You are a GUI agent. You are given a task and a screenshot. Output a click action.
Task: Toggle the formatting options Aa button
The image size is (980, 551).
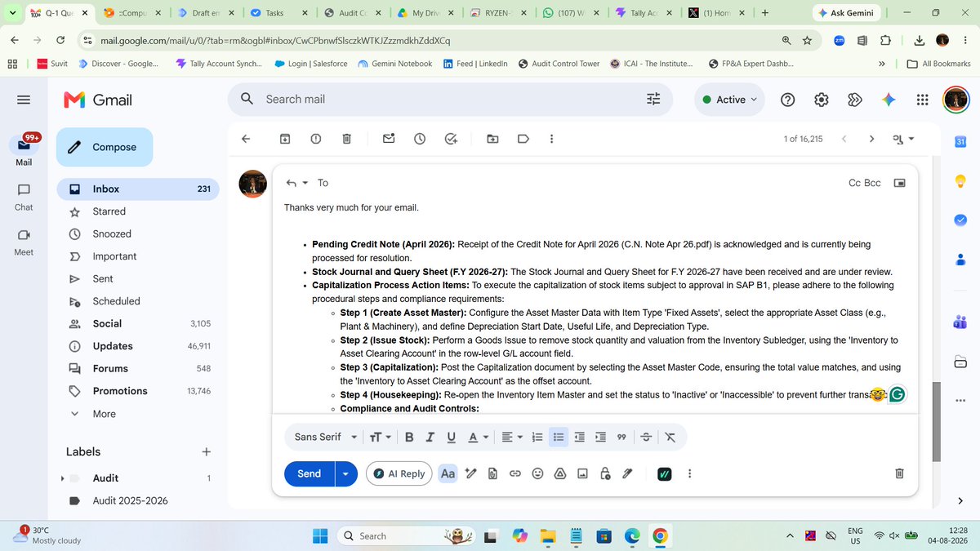(x=448, y=473)
